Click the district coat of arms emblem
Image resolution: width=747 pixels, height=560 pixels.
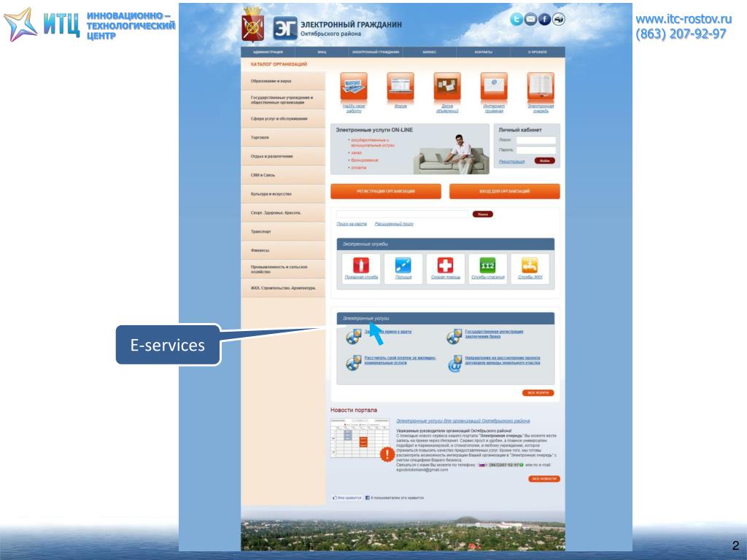click(x=252, y=25)
